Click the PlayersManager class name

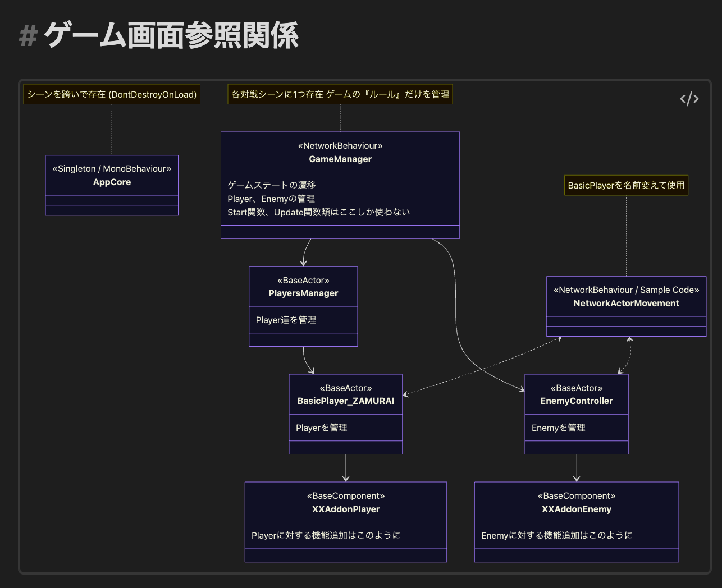click(x=303, y=293)
